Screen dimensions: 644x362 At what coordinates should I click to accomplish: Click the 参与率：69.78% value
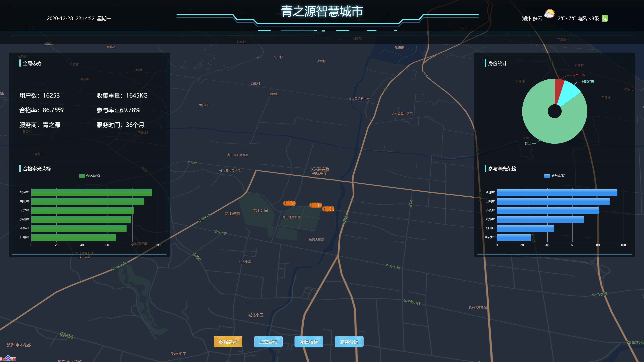click(x=118, y=110)
